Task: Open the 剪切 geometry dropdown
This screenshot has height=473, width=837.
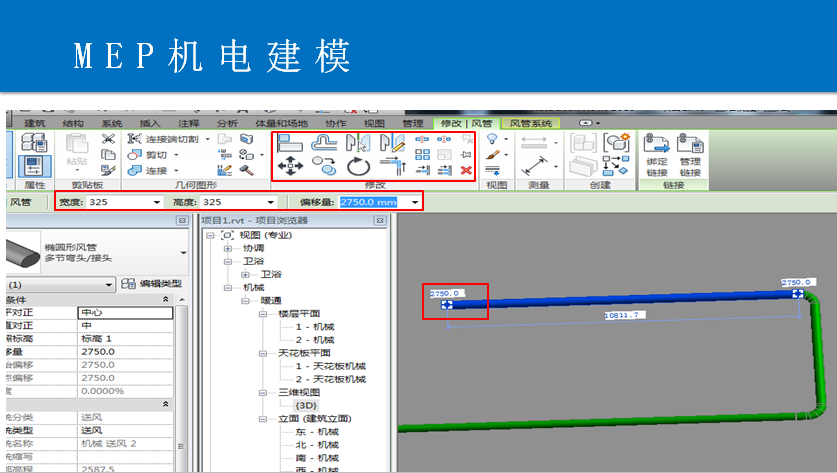Action: click(176, 155)
